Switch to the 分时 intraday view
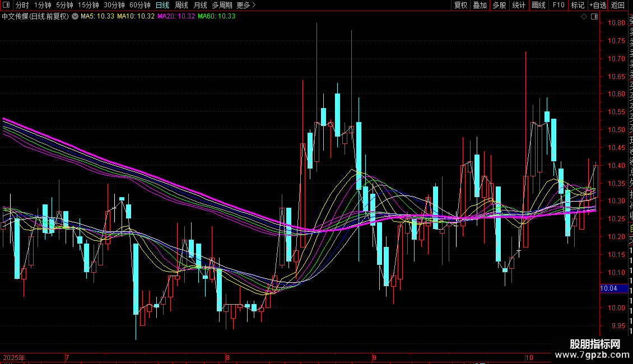The height and width of the screenshot is (364, 633). pyautogui.click(x=22, y=5)
